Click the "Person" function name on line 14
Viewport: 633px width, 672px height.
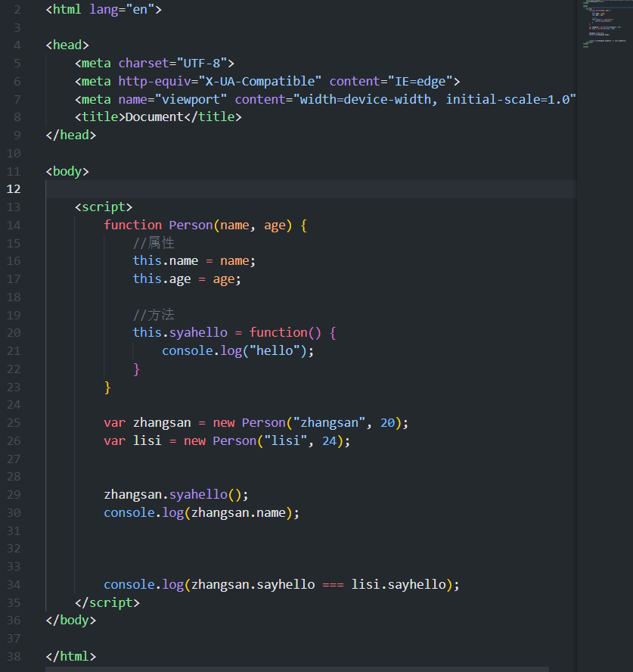(x=191, y=225)
